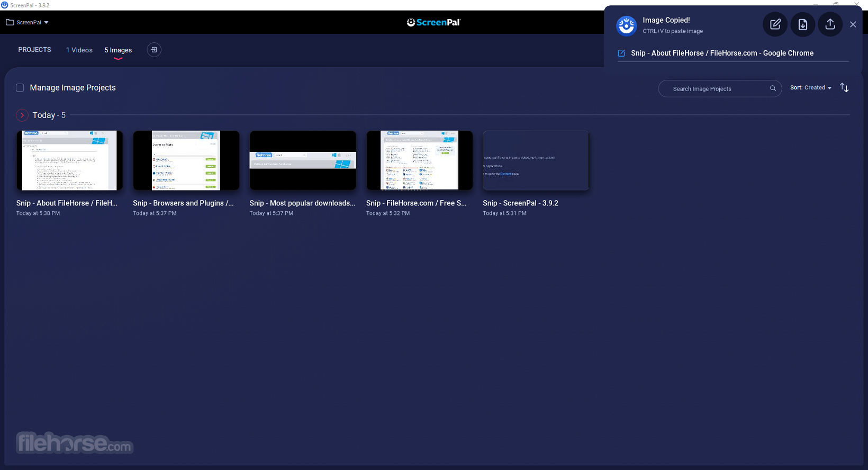
Task: Click the title 'Snip - Browsers and Plugins /...'
Action: [x=183, y=203]
